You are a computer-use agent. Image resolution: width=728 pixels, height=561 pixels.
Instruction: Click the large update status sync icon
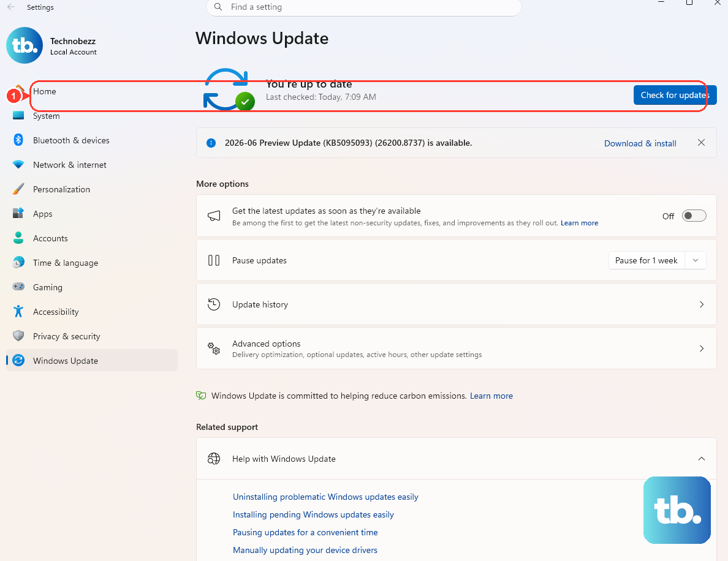coord(229,89)
